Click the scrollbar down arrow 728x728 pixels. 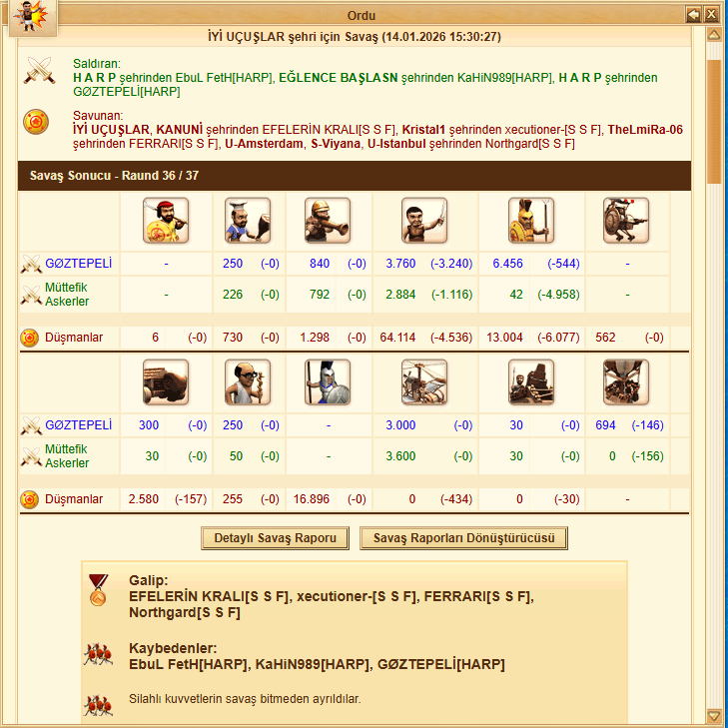click(714, 715)
